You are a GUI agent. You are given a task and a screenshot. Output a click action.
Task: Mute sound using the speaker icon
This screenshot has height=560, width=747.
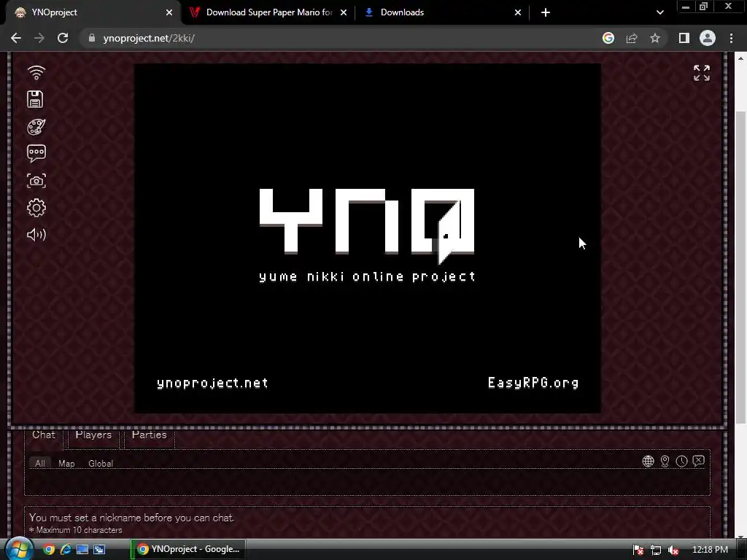pyautogui.click(x=36, y=234)
